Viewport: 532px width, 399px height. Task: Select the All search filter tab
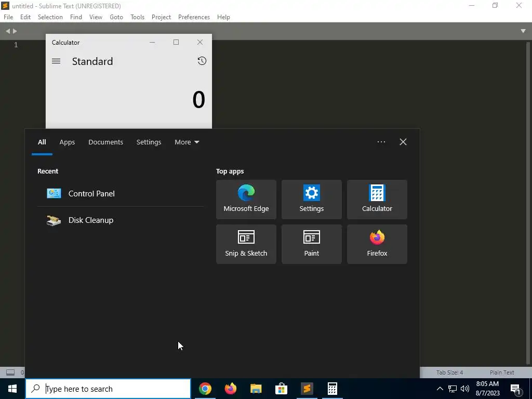point(42,142)
